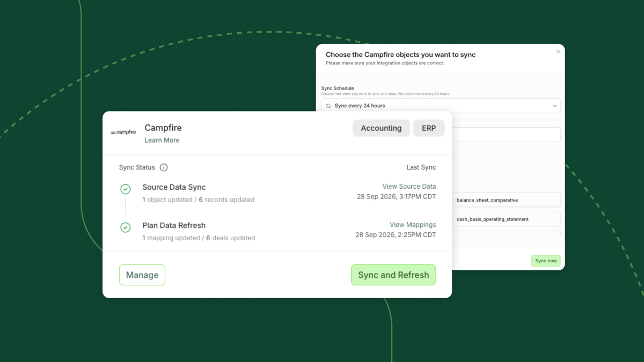Screen dimensions: 644x362
Task: Select the ERP tag
Action: 429,128
